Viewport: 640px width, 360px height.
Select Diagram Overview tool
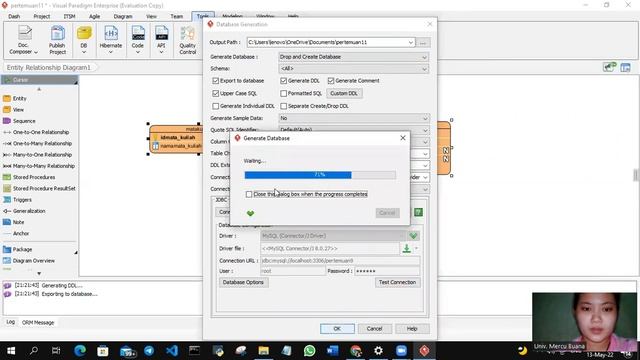[33, 260]
